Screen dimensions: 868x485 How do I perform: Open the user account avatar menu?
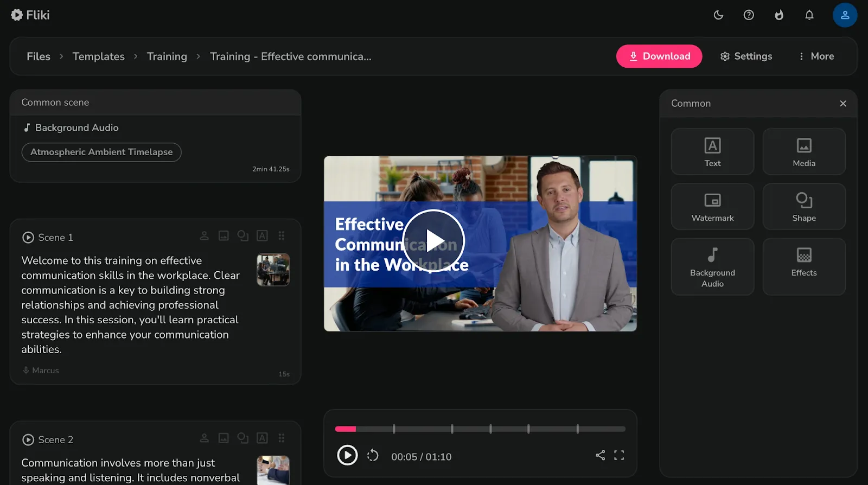pos(845,15)
